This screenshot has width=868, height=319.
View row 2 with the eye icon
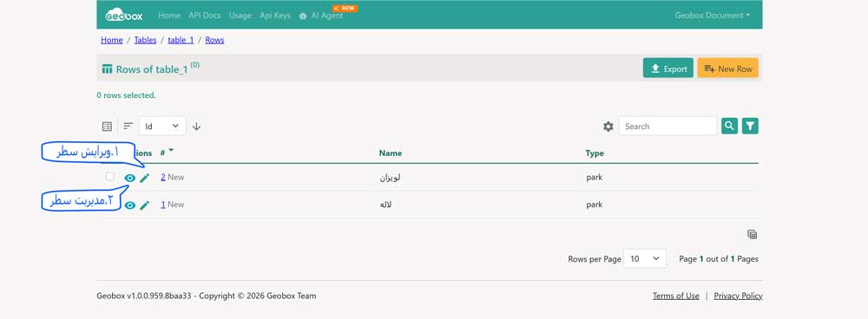(x=130, y=178)
